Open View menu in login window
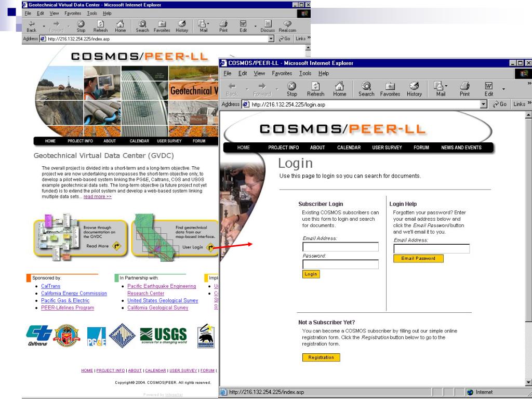This screenshot has height=399, width=532. (259, 73)
